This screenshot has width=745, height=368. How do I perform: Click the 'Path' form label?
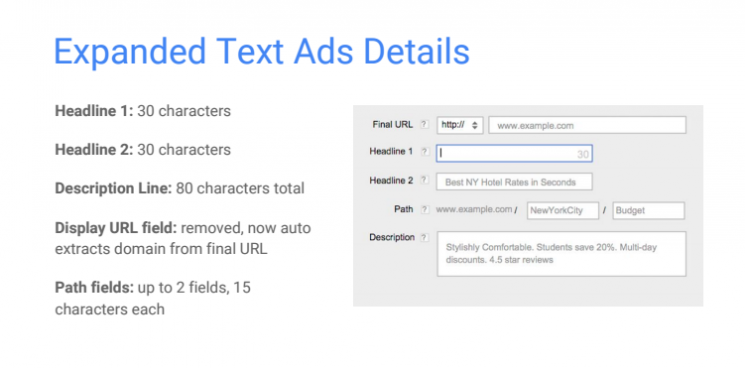click(x=403, y=209)
